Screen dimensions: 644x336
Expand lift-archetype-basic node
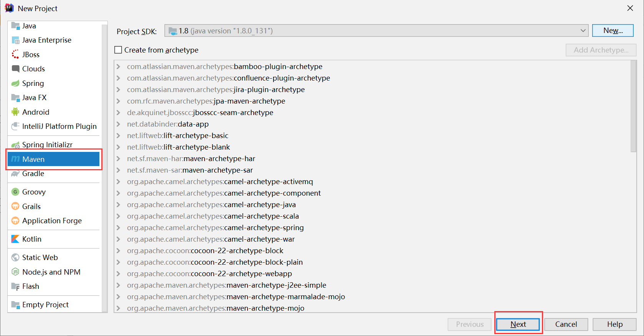(119, 135)
